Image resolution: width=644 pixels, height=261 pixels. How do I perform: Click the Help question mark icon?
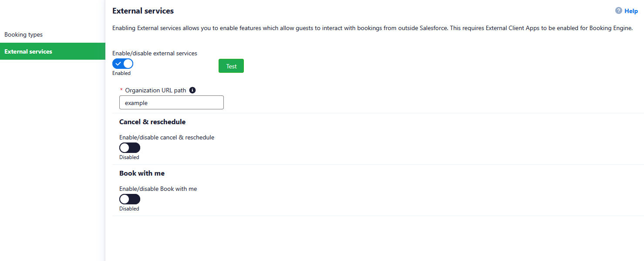pos(618,11)
